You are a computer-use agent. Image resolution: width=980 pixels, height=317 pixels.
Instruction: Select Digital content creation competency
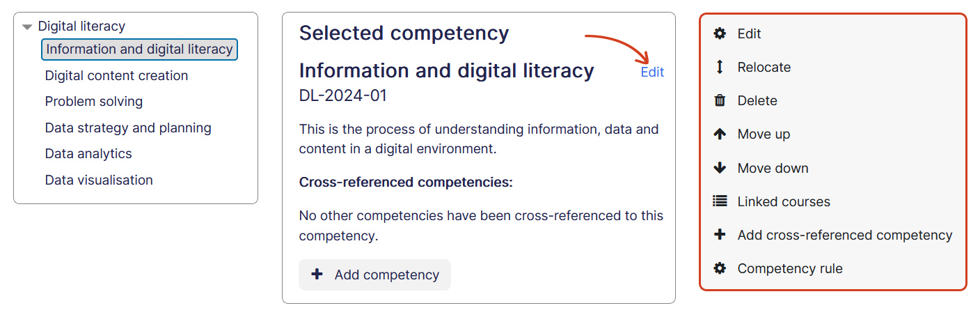(116, 75)
